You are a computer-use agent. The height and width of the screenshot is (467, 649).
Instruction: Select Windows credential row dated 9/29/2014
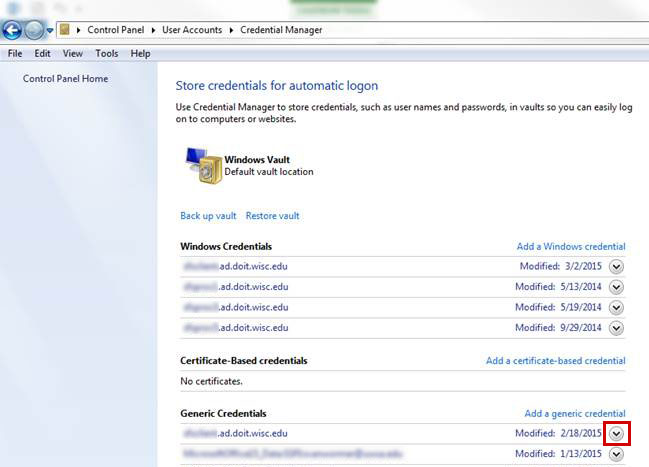[x=403, y=328]
